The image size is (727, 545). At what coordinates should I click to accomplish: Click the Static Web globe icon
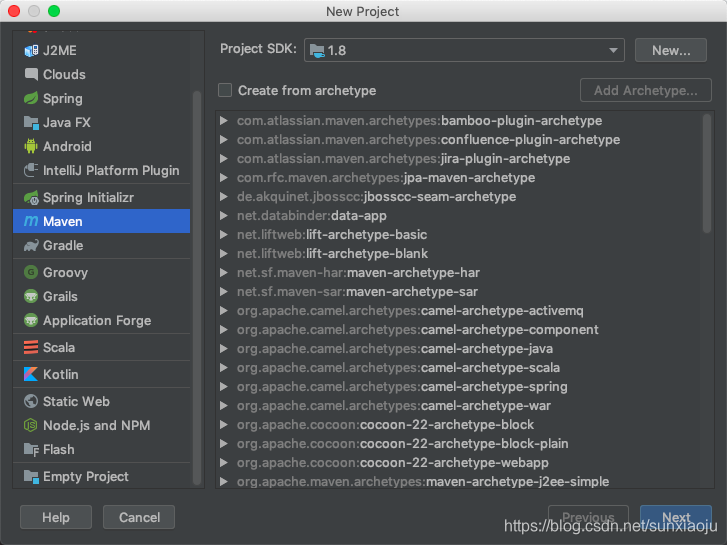31,401
